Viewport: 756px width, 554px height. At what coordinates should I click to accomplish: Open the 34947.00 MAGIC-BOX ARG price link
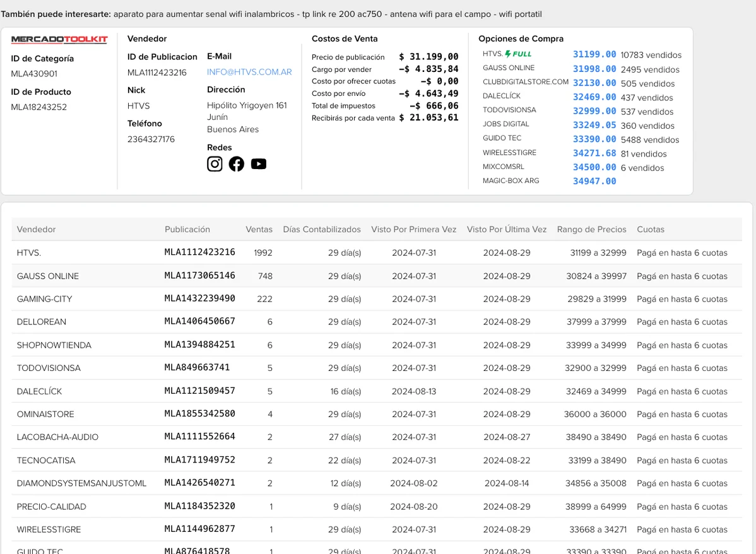point(594,181)
